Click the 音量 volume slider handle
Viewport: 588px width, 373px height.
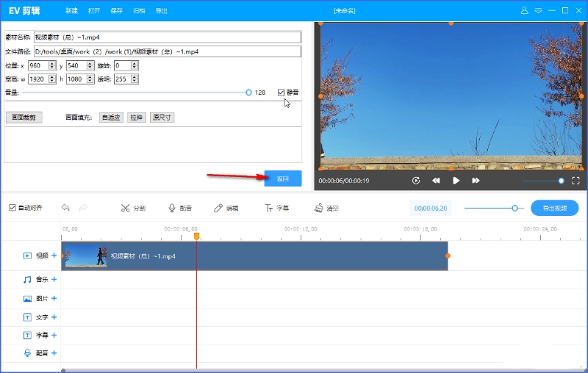(248, 93)
